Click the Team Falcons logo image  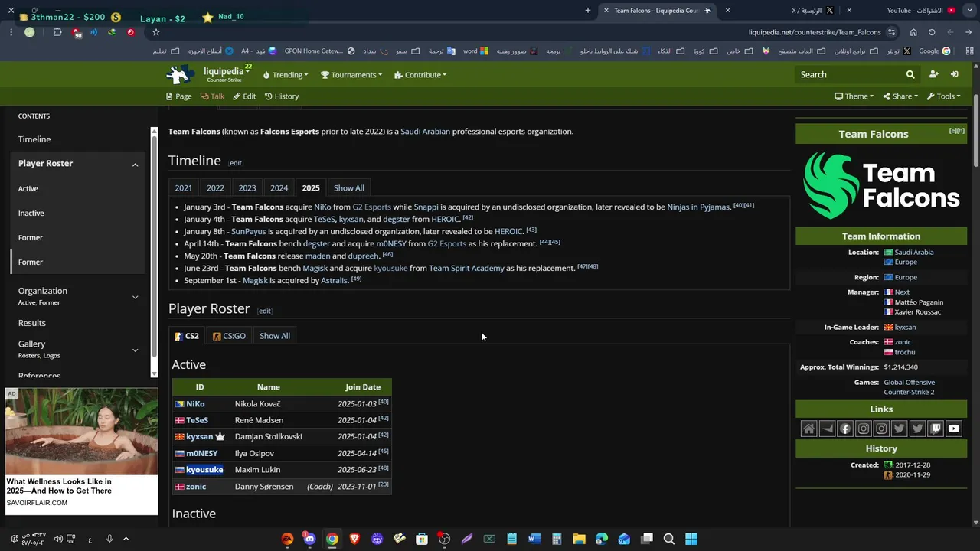[881, 184]
